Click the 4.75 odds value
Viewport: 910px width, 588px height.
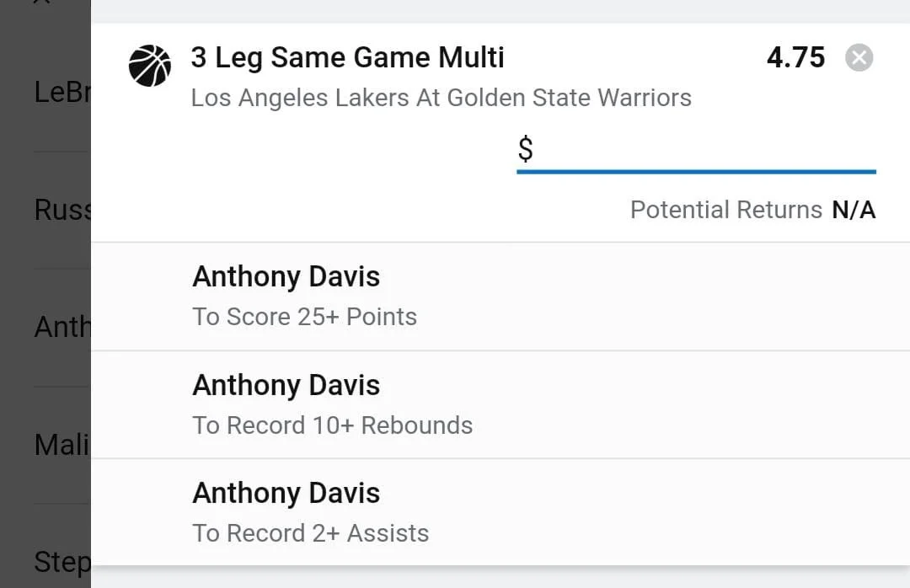[x=795, y=58]
